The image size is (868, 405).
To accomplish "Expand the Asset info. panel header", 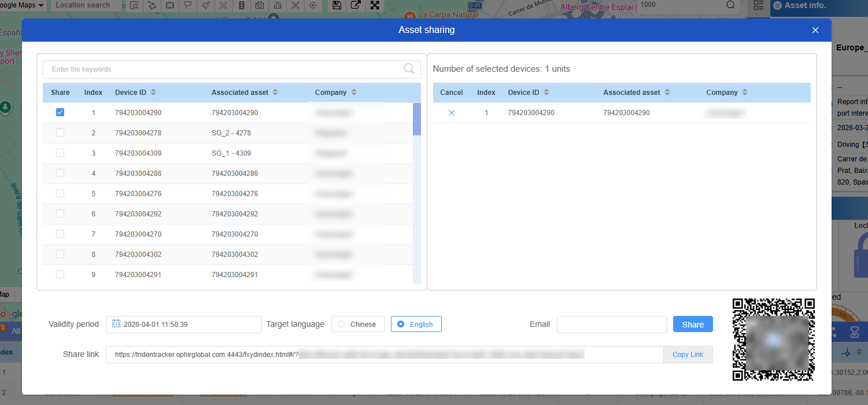I will coord(778,5).
